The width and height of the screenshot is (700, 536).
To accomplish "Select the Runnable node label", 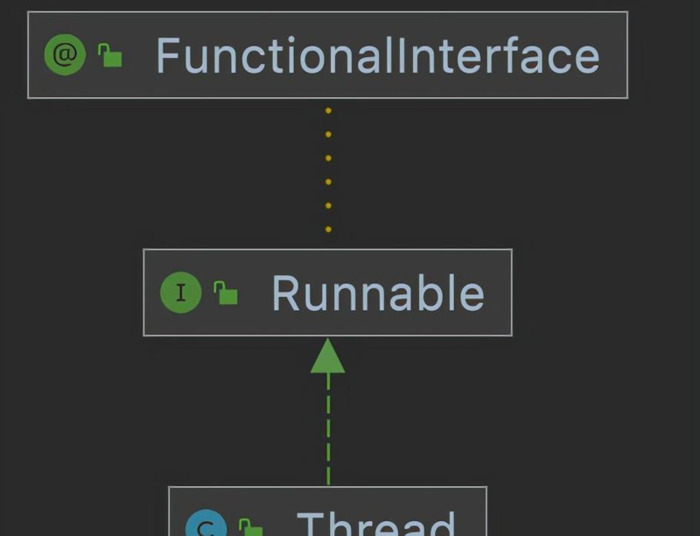I will tap(377, 293).
